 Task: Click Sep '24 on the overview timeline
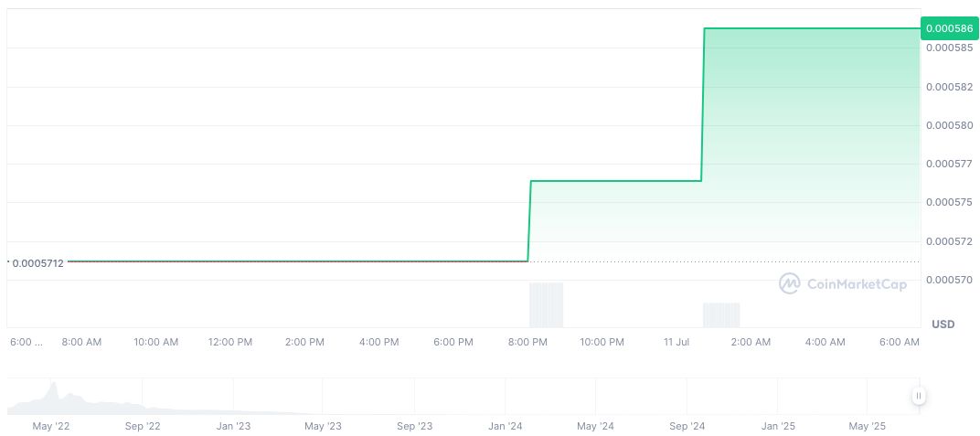click(x=687, y=426)
